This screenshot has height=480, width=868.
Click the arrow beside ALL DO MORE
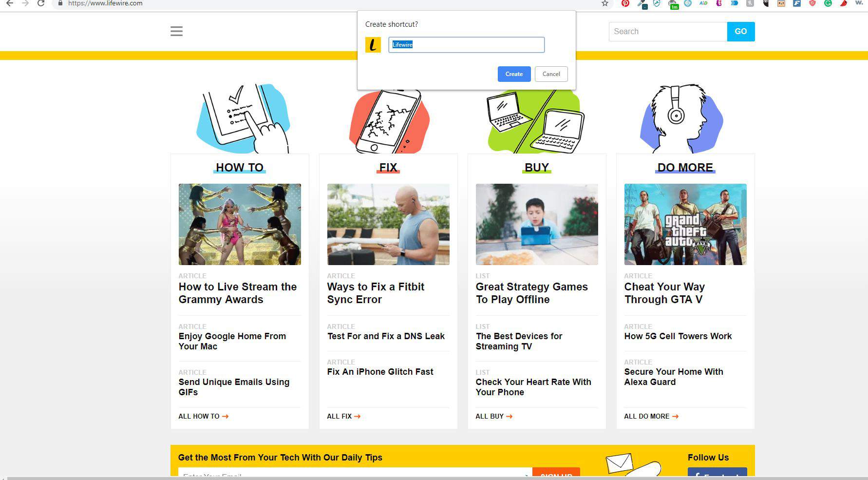(675, 416)
